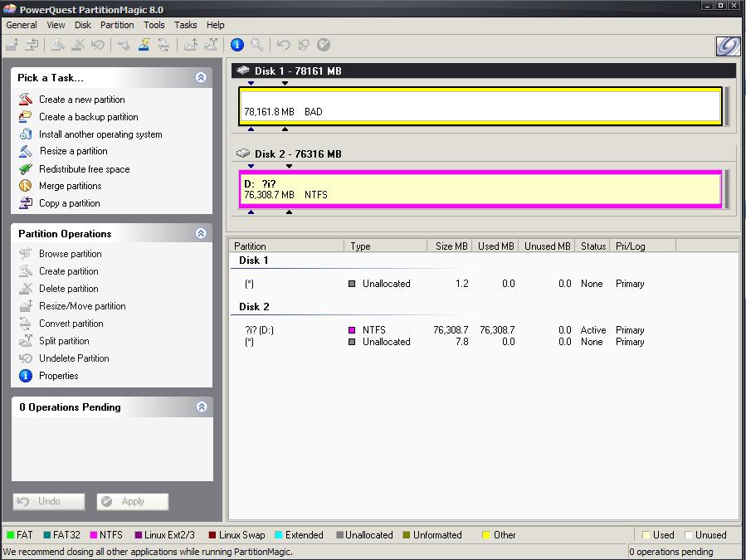The height and width of the screenshot is (560, 746).
Task: Click the Merge partitions task icon
Action: (x=26, y=186)
